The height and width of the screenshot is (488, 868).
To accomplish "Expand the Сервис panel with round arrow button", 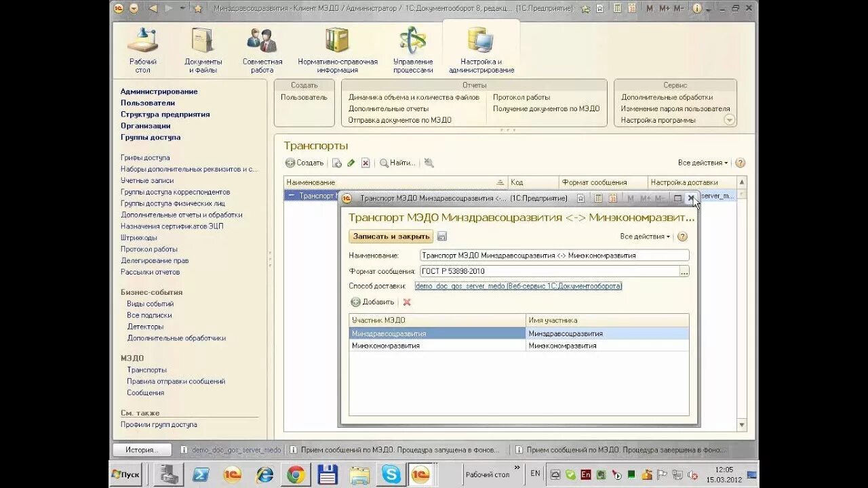I will (x=730, y=120).
